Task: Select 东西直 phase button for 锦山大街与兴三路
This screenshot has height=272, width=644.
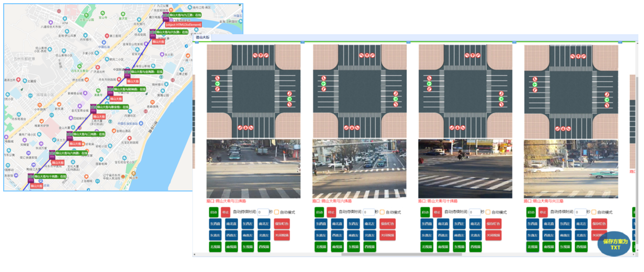Action: [x=533, y=224]
